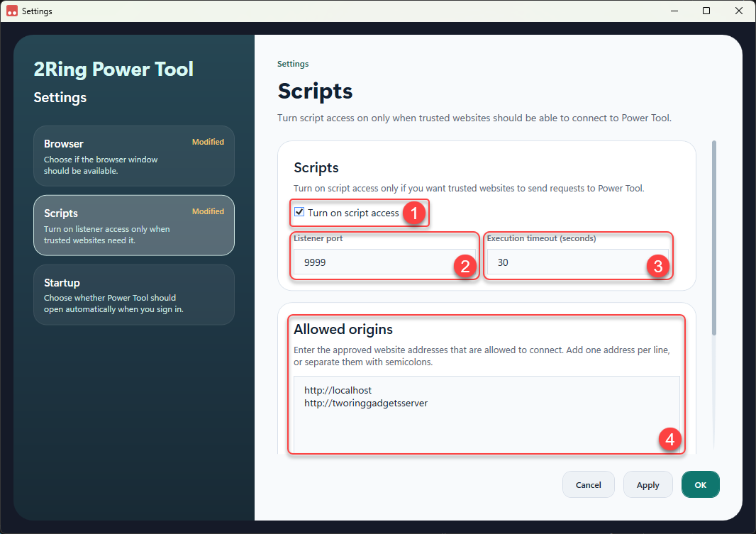Click the Settings breadcrumb above Scripts heading
Image resolution: width=756 pixels, height=534 pixels.
[x=293, y=64]
